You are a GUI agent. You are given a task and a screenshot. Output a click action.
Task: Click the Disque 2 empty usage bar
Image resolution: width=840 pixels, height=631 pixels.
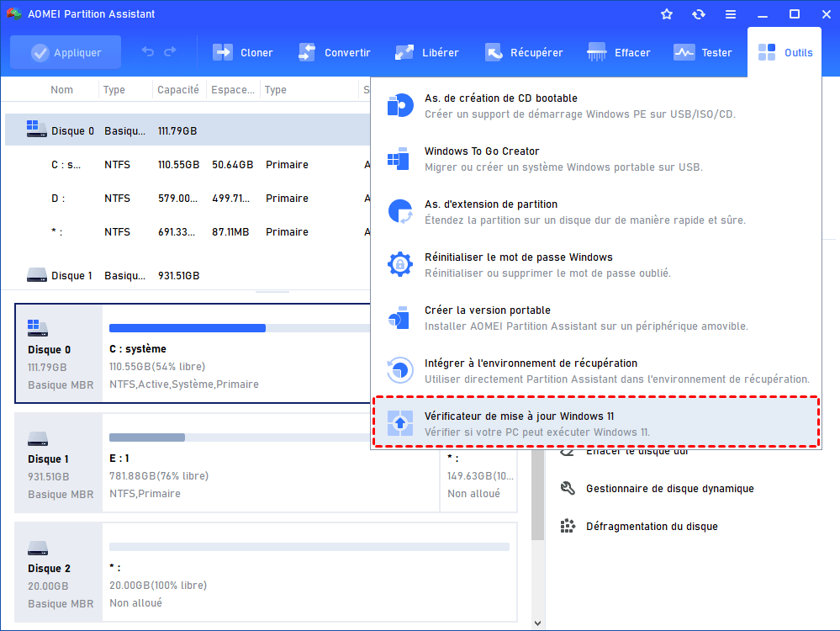point(309,547)
